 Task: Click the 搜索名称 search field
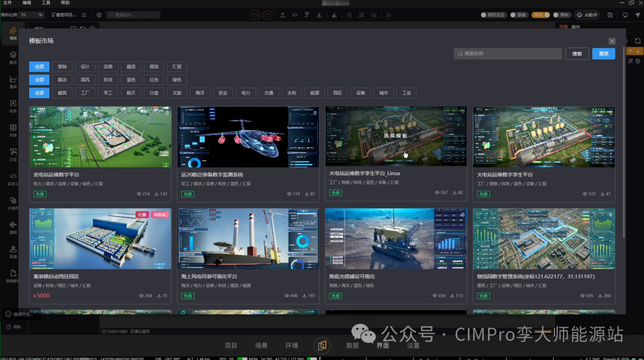507,54
